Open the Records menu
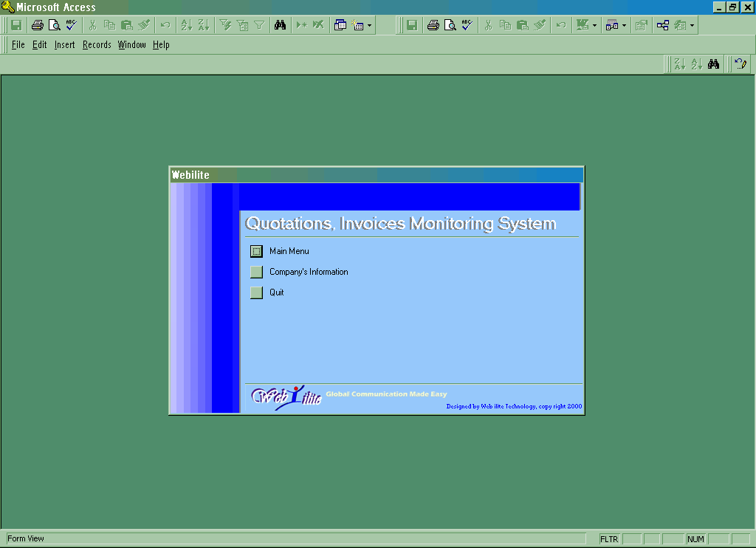The height and width of the screenshot is (548, 756). click(97, 45)
